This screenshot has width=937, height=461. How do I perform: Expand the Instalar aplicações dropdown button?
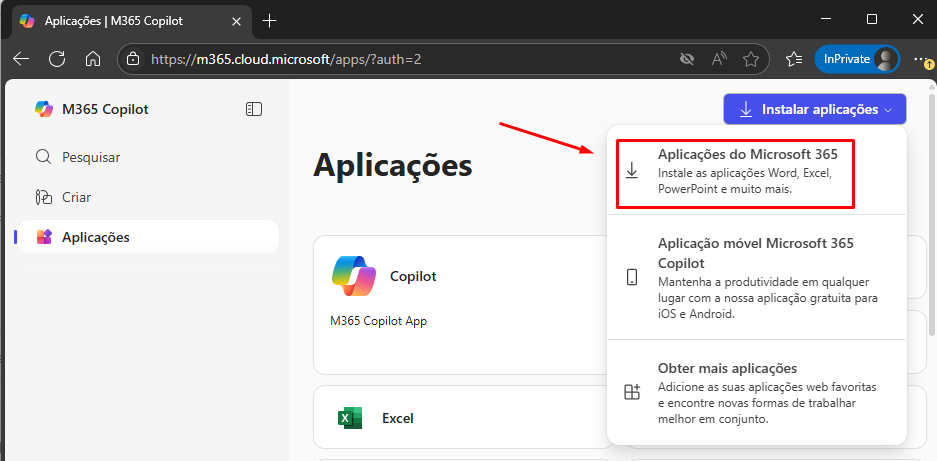(x=814, y=109)
